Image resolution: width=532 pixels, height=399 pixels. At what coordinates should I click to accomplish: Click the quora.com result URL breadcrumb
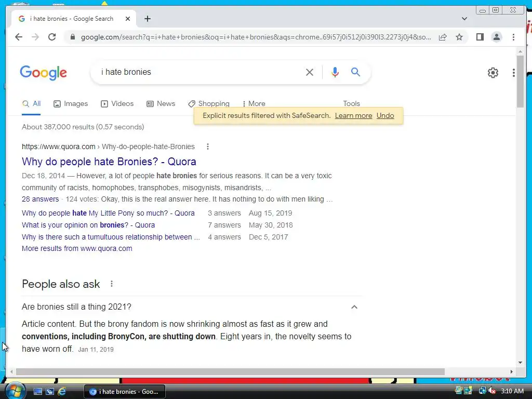coord(108,147)
